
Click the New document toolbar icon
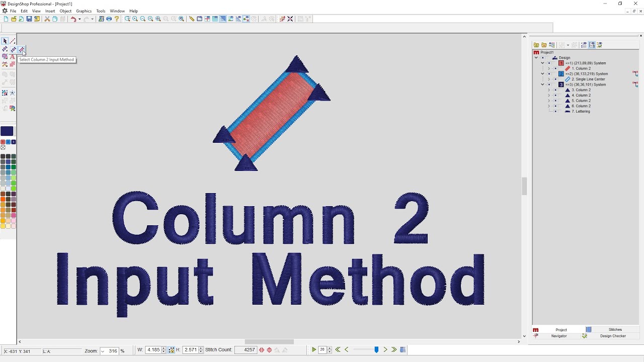click(6, 19)
